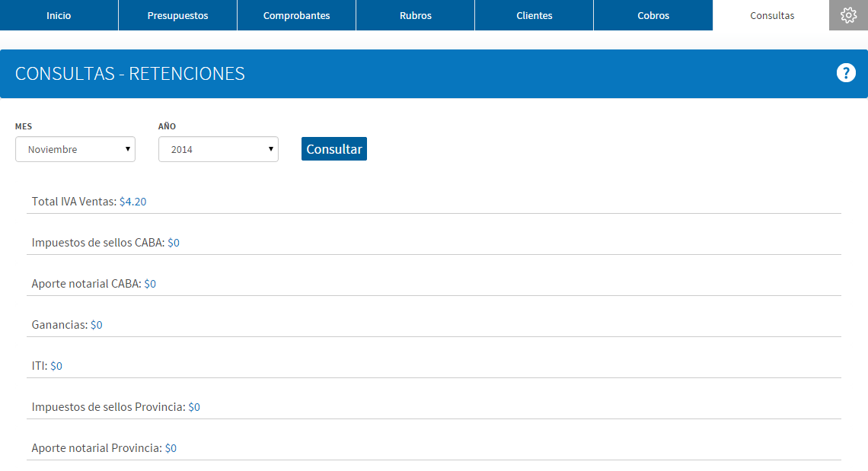Navigate to the Clientes tab
The width and height of the screenshot is (868, 471).
pos(535,15)
